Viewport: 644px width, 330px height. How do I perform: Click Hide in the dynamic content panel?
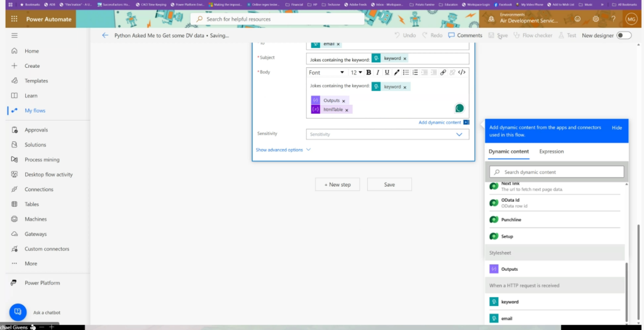click(617, 128)
